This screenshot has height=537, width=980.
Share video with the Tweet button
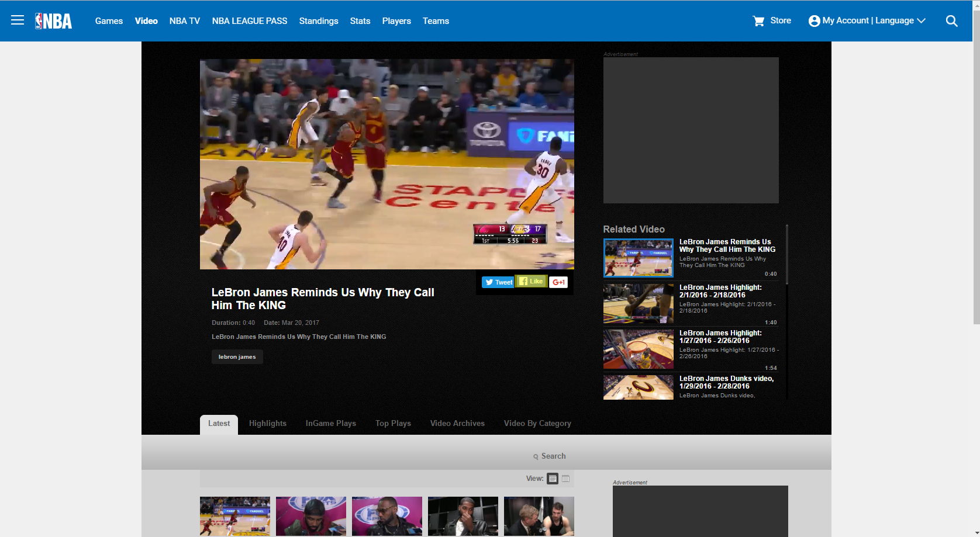pyautogui.click(x=498, y=282)
